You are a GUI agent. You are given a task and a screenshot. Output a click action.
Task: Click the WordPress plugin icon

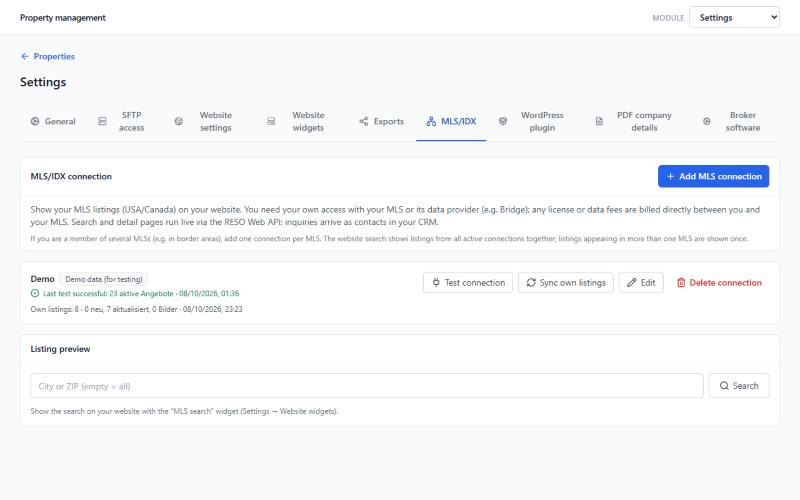click(503, 121)
